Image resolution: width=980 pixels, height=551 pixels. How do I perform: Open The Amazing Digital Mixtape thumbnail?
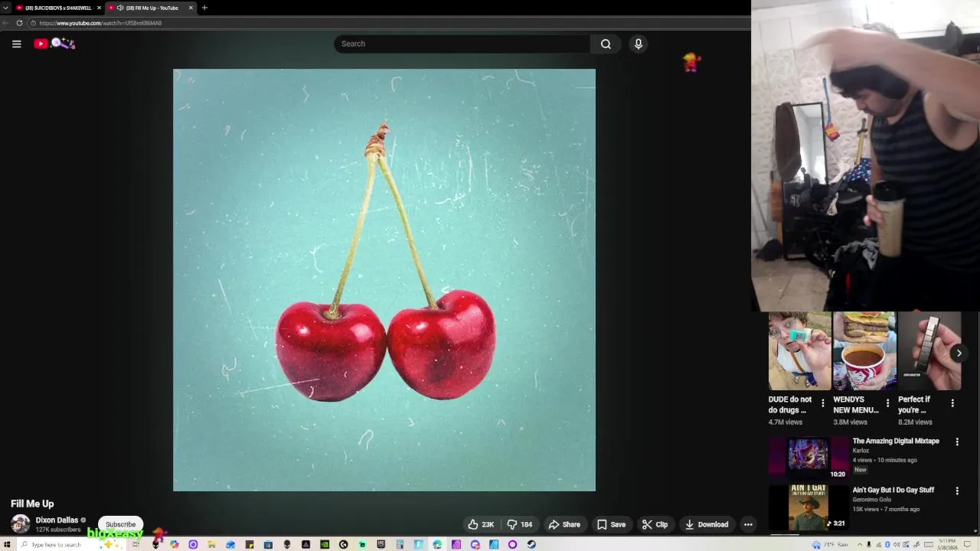808,458
